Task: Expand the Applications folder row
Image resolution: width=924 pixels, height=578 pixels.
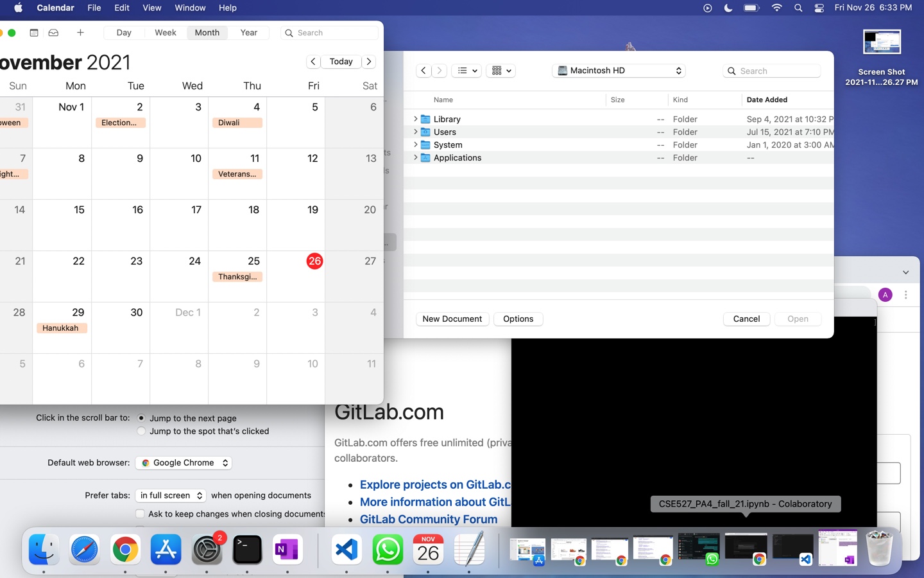Action: click(x=415, y=157)
